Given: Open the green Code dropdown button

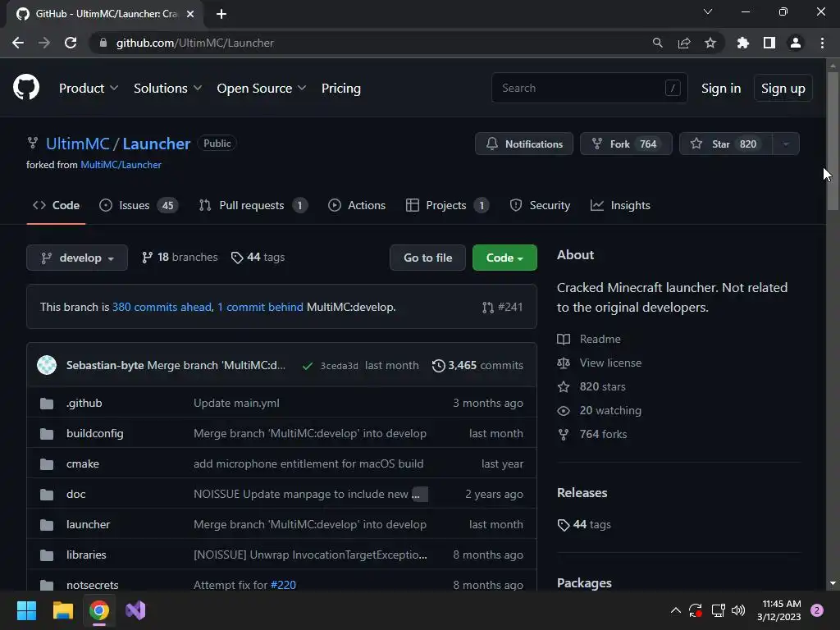Looking at the screenshot, I should [504, 258].
